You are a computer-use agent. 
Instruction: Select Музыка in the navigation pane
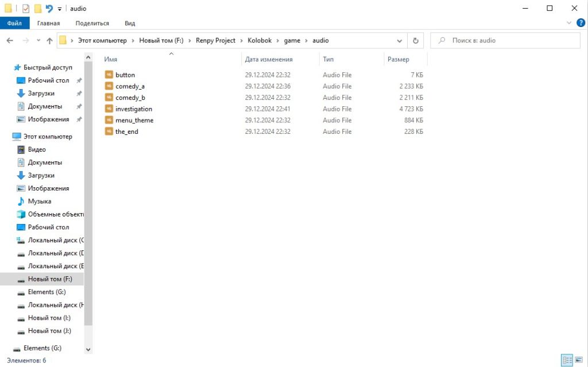click(40, 201)
